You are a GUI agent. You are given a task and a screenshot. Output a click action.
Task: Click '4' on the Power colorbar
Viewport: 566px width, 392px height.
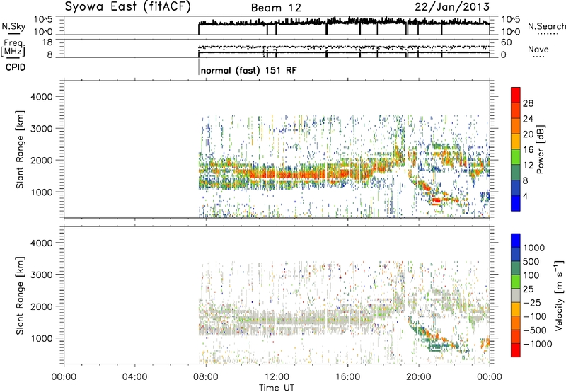[x=525, y=196]
